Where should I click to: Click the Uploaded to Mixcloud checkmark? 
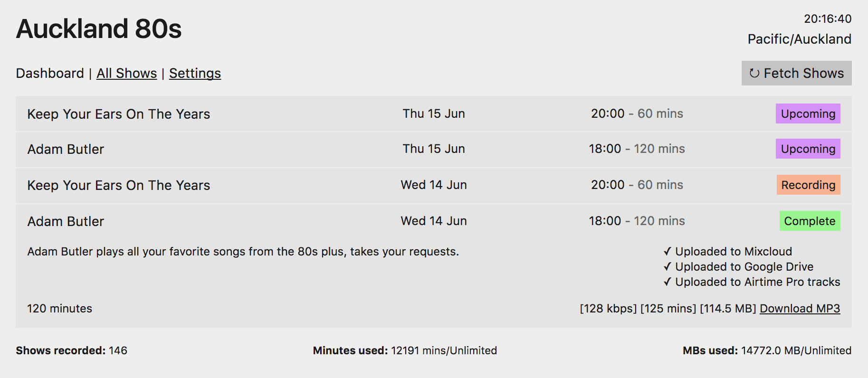(x=668, y=251)
